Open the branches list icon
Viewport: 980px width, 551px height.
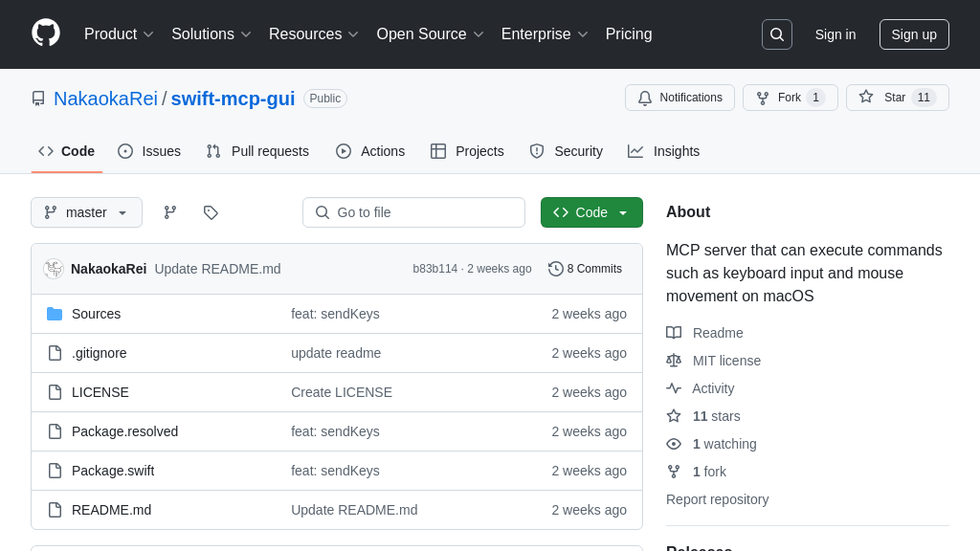pyautogui.click(x=170, y=212)
